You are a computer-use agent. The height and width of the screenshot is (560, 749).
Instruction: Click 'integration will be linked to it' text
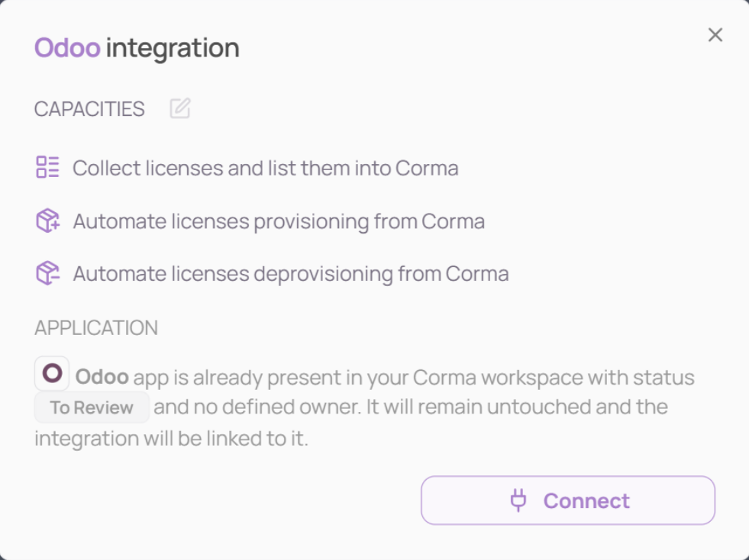click(171, 439)
